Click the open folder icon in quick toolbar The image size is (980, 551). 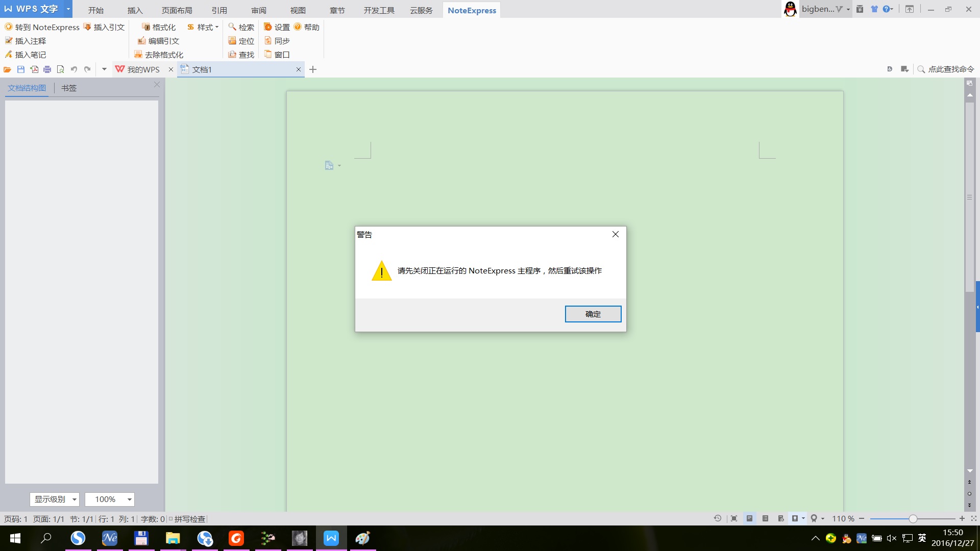pos(8,69)
